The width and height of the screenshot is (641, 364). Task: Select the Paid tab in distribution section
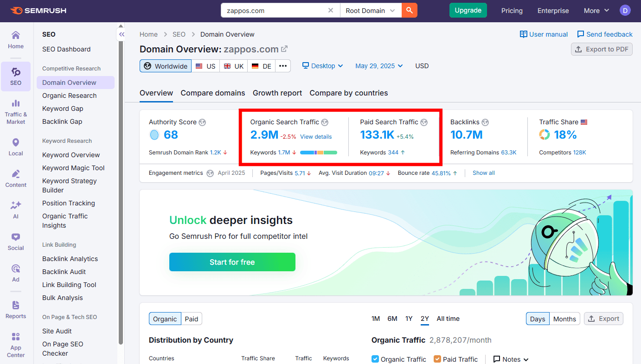[192, 319]
